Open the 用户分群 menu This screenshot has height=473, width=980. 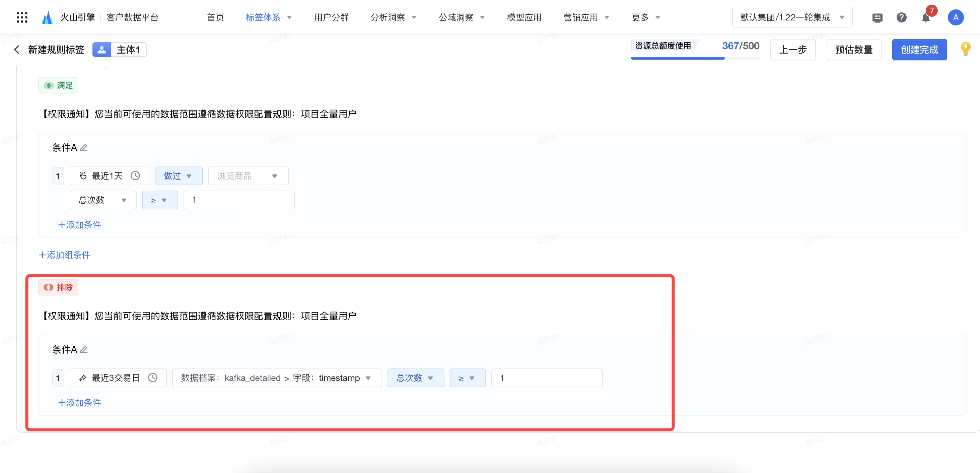tap(331, 17)
